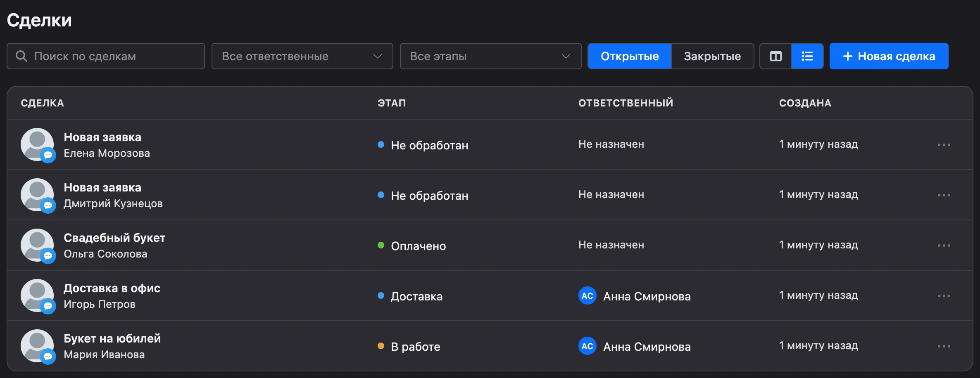Click client name Игорь Петров
Image resolution: width=980 pixels, height=378 pixels.
coord(100,304)
